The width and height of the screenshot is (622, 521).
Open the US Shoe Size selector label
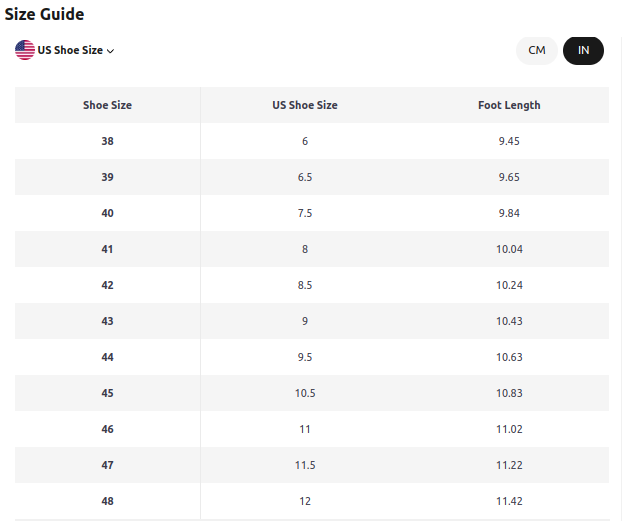click(x=70, y=50)
